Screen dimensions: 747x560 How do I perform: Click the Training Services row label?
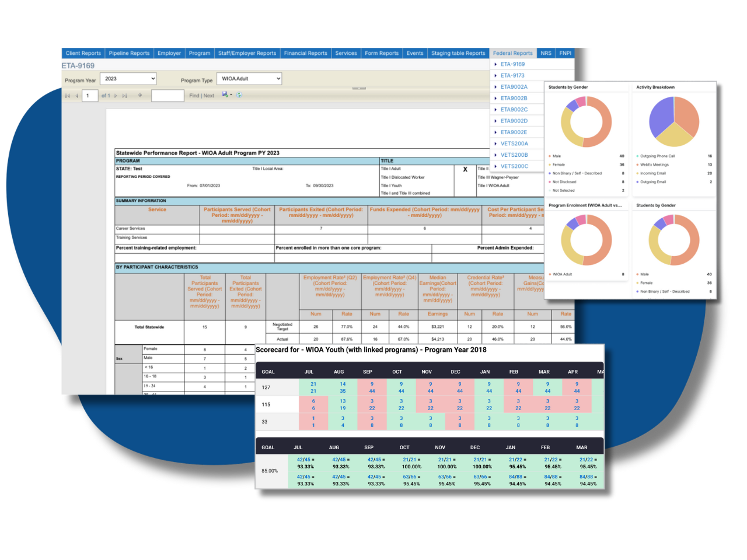132,237
